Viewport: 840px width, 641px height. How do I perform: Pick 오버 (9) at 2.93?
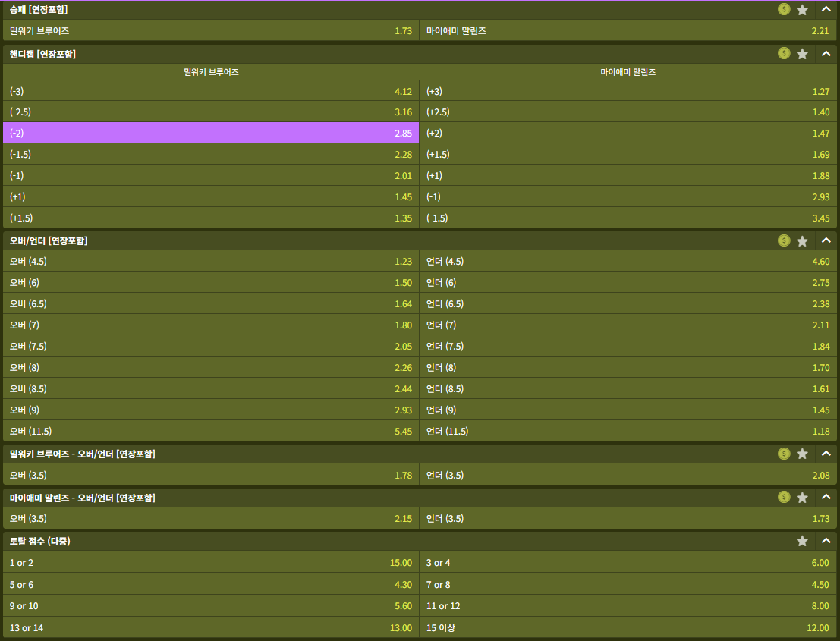[211, 410]
